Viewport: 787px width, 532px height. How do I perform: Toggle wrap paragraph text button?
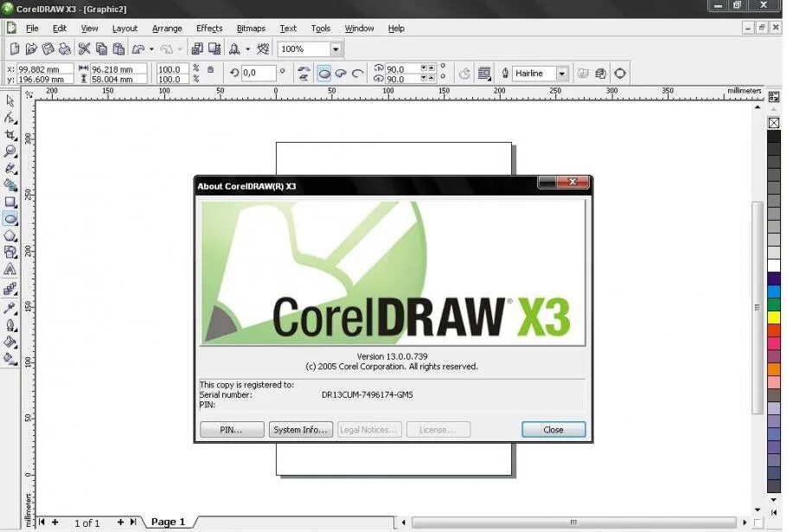click(483, 74)
